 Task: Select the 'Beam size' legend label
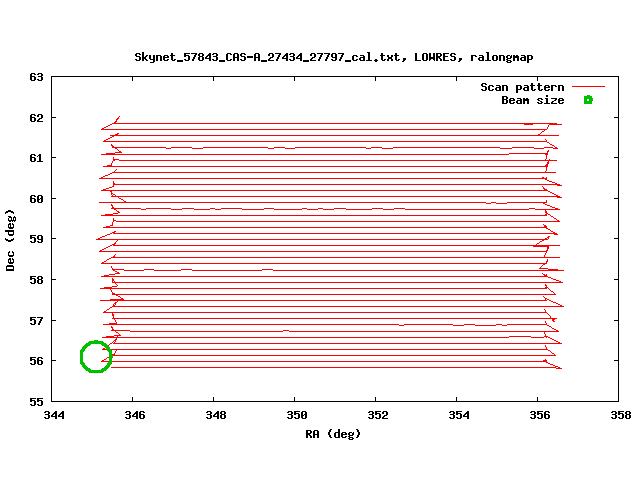[533, 100]
